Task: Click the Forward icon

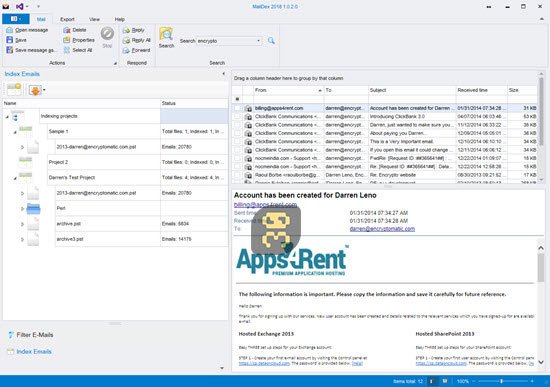Action: tap(126, 51)
